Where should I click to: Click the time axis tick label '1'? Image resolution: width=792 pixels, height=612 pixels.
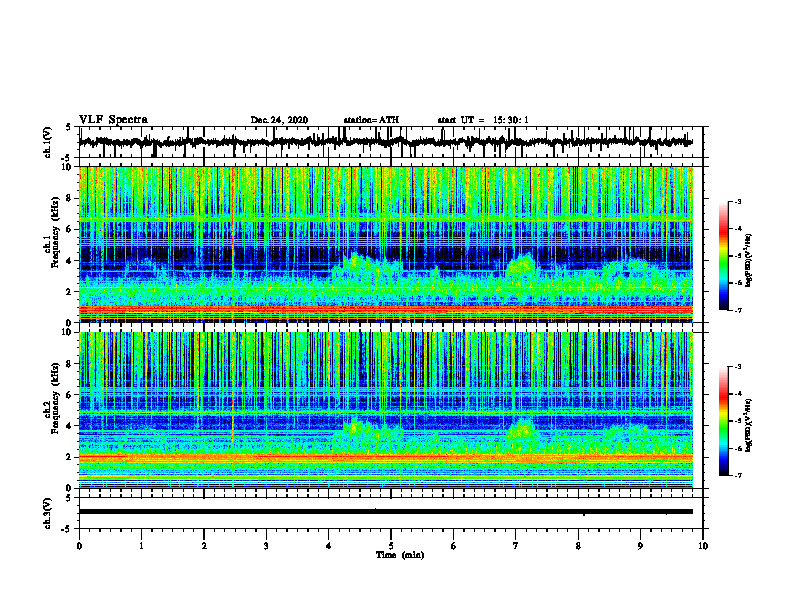[141, 546]
